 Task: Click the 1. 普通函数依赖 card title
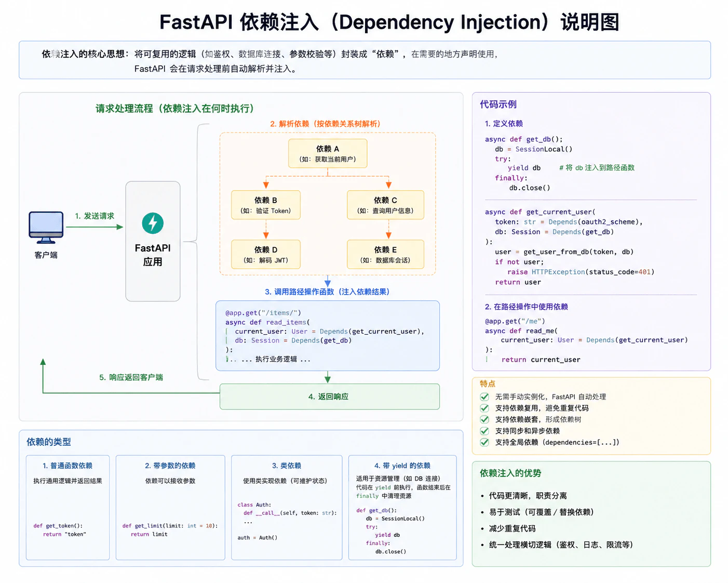tap(68, 466)
